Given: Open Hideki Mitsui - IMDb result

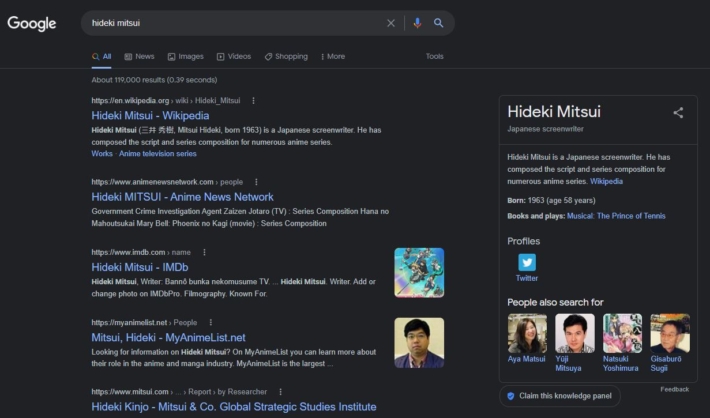Looking at the screenshot, I should coord(140,267).
